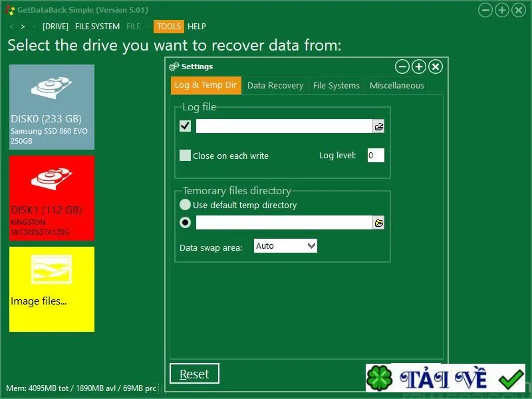This screenshot has height=399, width=532.
Task: Enable Close on each write
Action: click(185, 156)
